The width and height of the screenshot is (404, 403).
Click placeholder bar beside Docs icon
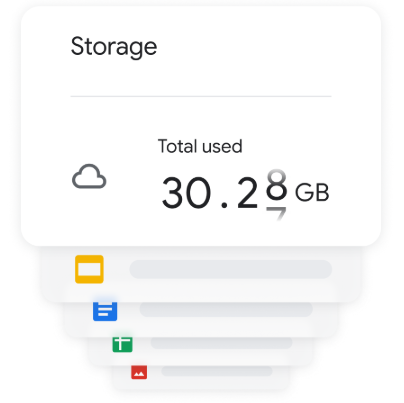point(226,310)
